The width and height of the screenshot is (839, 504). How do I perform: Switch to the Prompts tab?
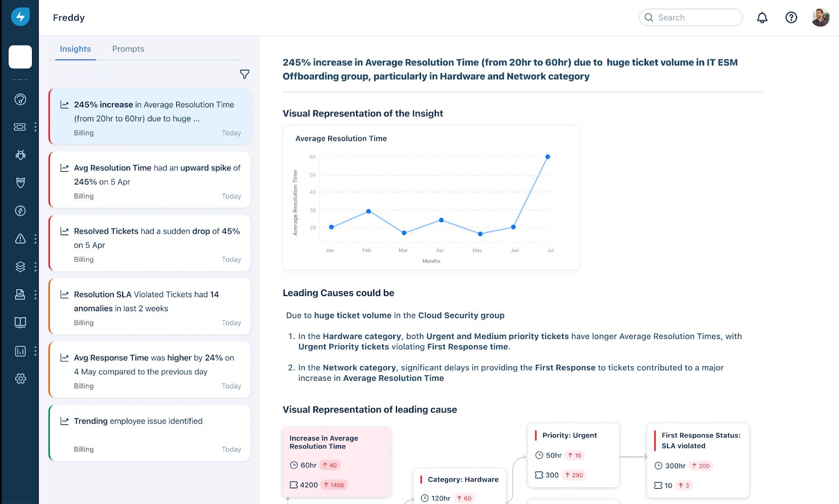pyautogui.click(x=128, y=49)
